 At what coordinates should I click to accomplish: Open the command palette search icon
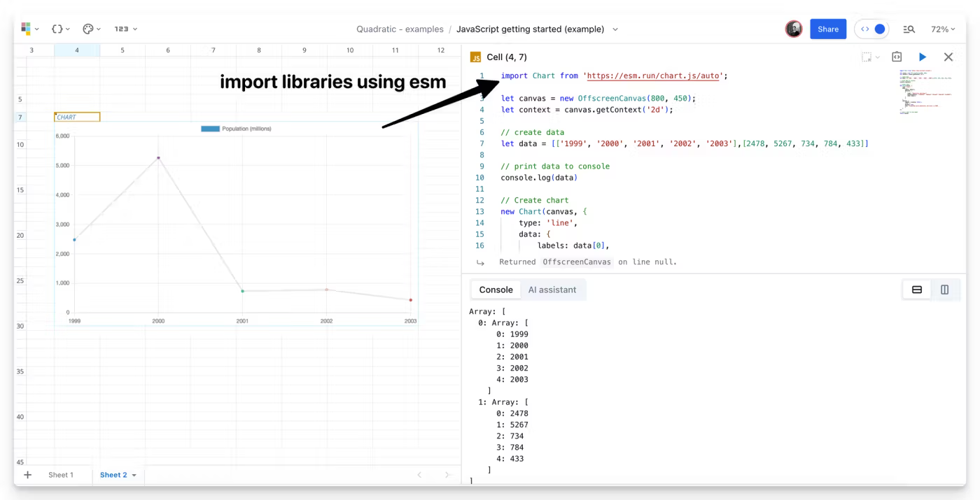pos(909,29)
